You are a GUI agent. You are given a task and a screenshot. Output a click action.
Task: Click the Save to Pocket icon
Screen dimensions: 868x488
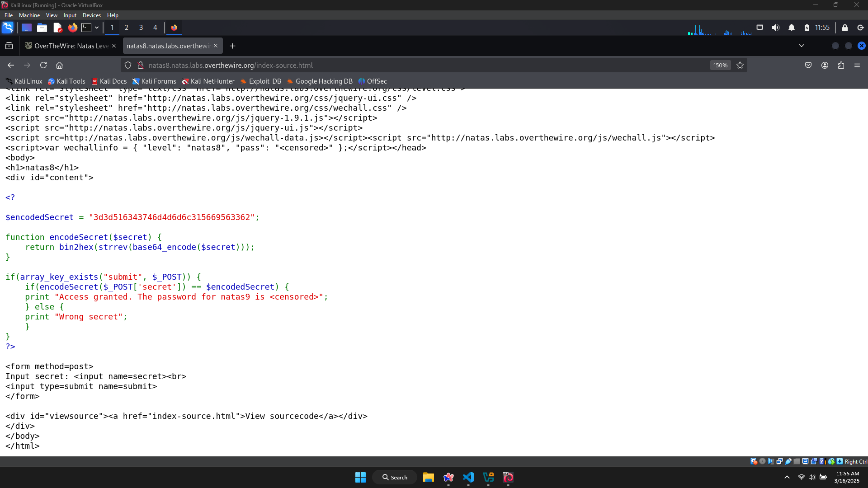click(808, 66)
